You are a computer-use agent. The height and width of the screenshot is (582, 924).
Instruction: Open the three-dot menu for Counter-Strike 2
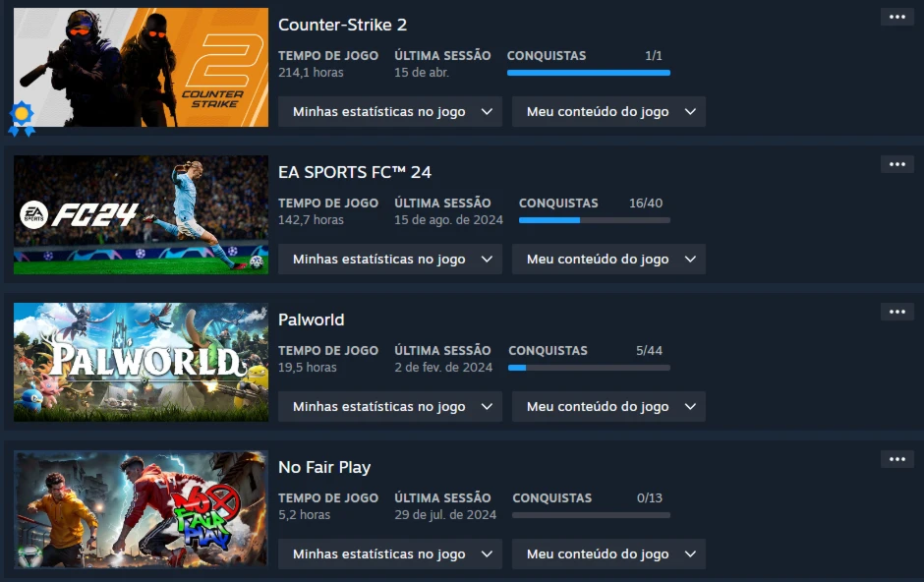tap(896, 17)
